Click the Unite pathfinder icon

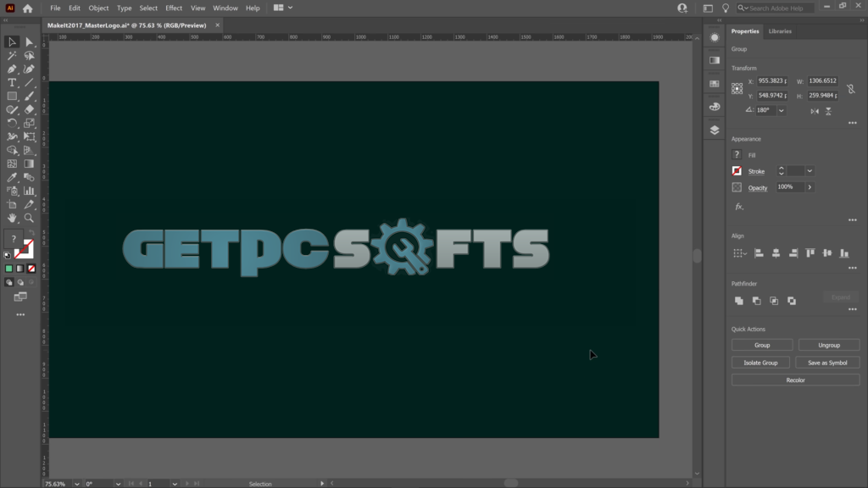click(739, 301)
